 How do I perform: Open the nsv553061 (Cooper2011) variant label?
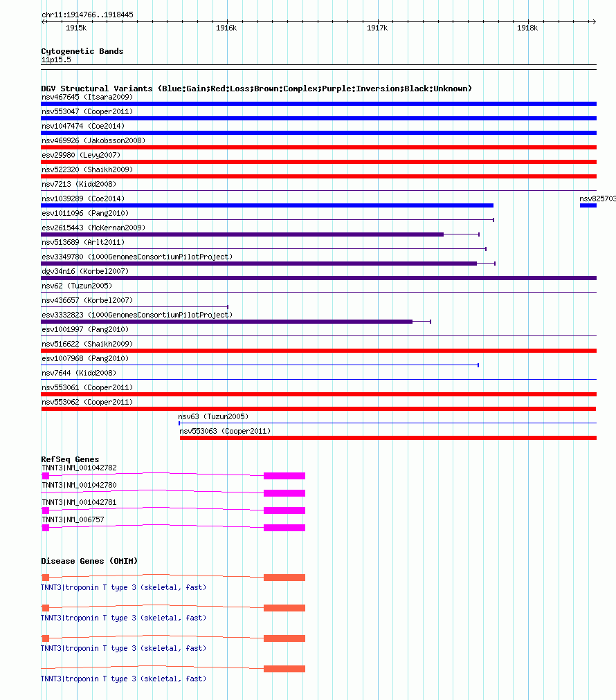click(x=87, y=387)
